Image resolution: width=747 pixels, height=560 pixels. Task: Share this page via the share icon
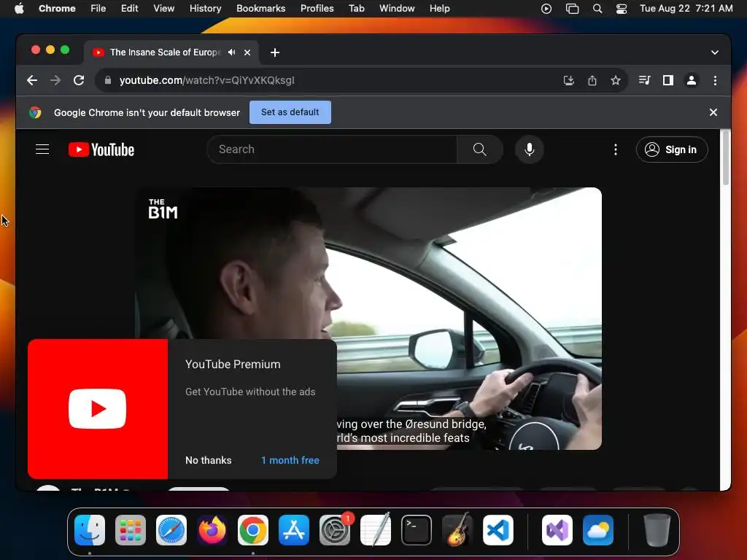tap(592, 80)
